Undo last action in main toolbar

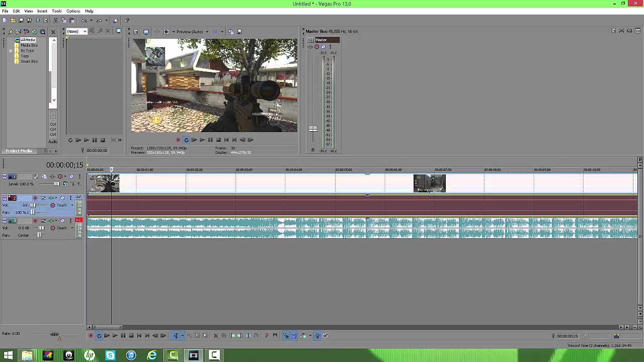point(84,20)
